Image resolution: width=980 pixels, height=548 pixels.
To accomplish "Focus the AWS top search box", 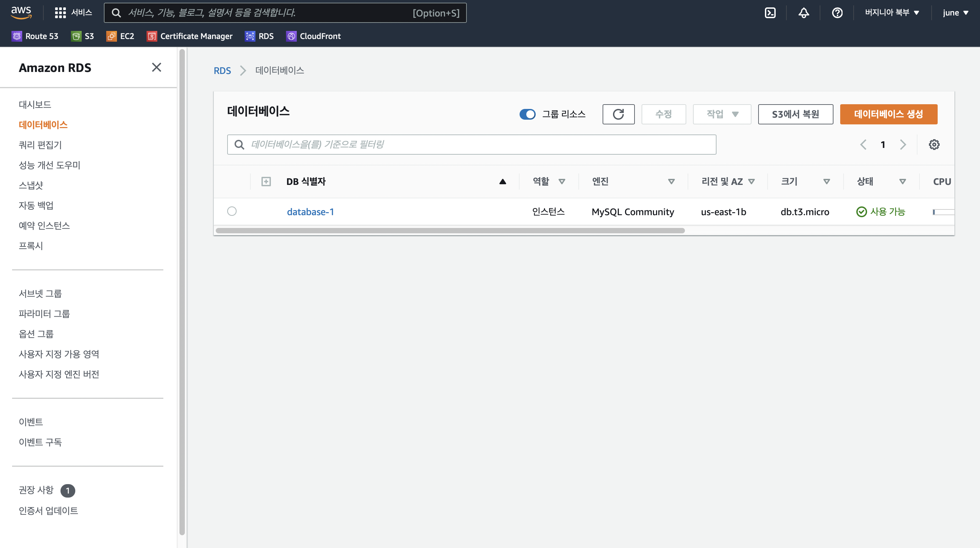I will [x=285, y=13].
